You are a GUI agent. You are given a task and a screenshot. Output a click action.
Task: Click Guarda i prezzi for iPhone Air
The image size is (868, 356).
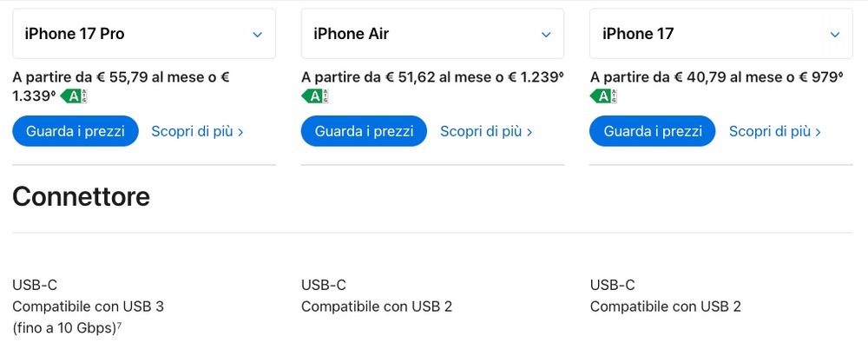point(364,131)
